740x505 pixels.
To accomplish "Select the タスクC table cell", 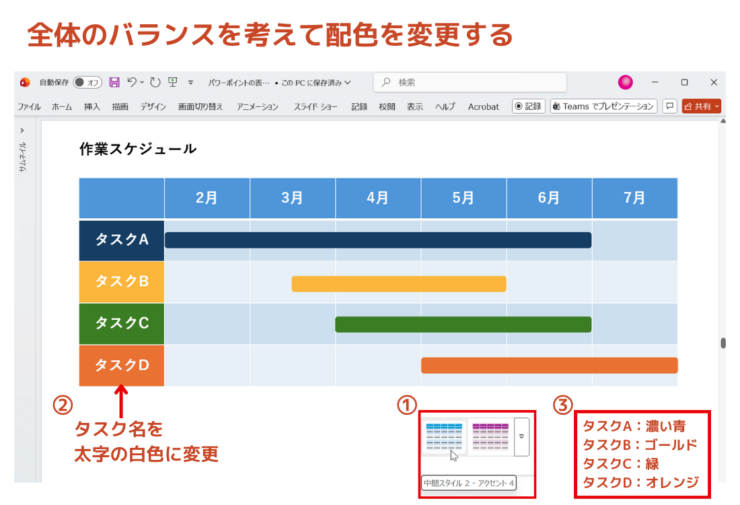I will 122,323.
